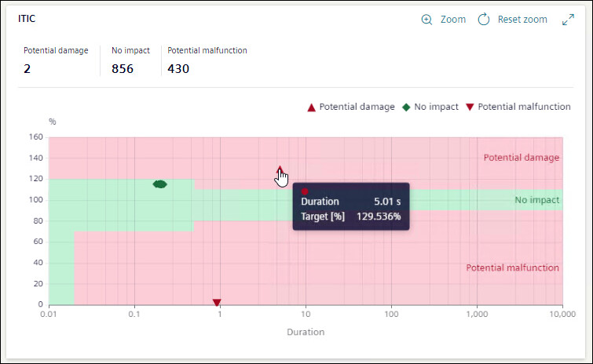
Task: Click the ITIC panel title
Action: 28,17
